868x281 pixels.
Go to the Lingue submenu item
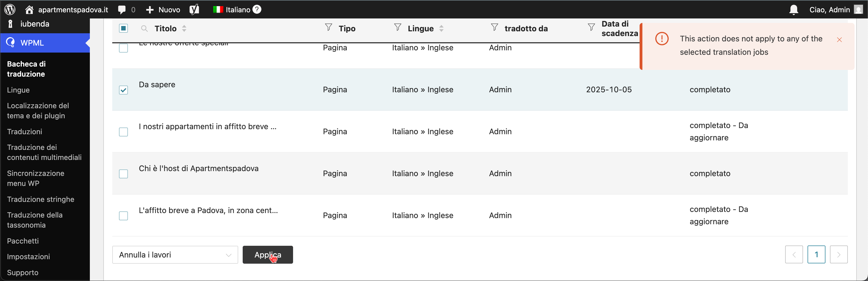(x=18, y=90)
